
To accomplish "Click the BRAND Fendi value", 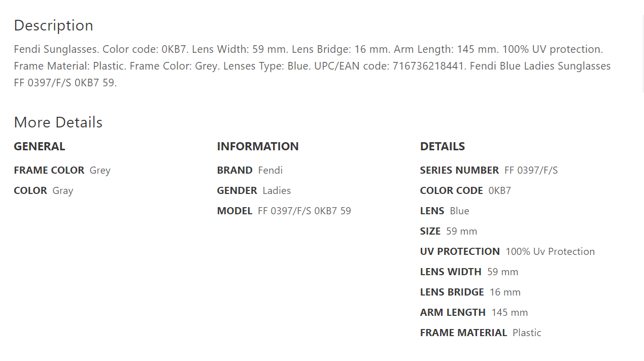I will (270, 170).
